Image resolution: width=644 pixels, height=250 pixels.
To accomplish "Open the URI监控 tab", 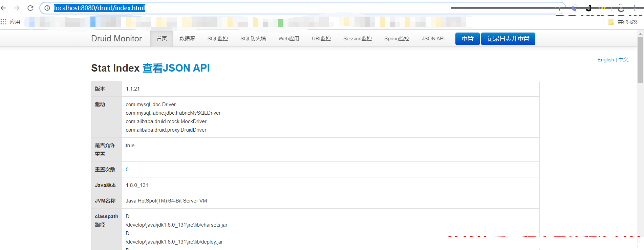I will pyautogui.click(x=321, y=39).
